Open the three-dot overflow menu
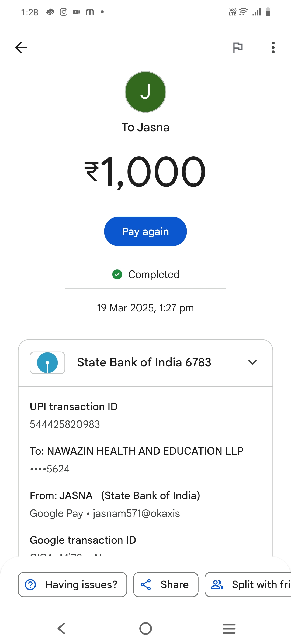Screen dimensions: 291x644 [273, 48]
